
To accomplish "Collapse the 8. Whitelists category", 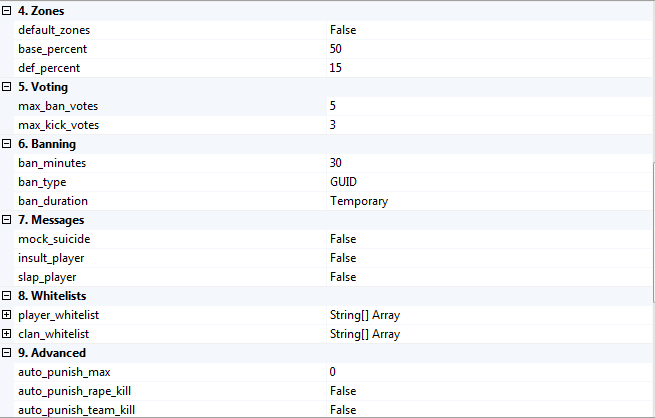I will [x=8, y=296].
